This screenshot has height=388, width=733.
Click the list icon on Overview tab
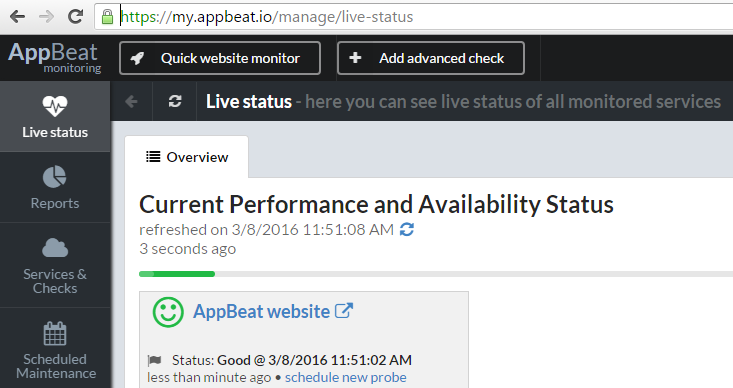pyautogui.click(x=153, y=157)
